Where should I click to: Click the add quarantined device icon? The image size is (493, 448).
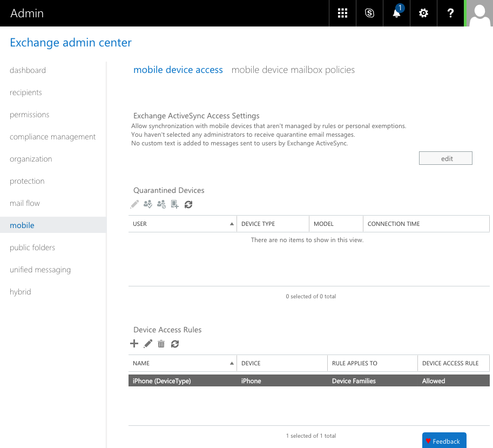(x=174, y=204)
